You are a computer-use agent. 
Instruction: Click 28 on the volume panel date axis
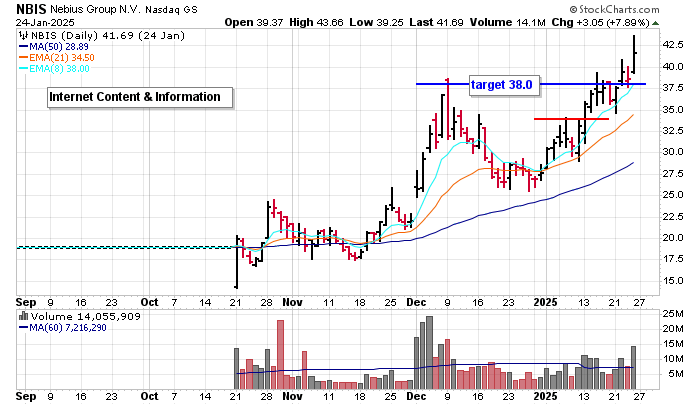point(267,397)
